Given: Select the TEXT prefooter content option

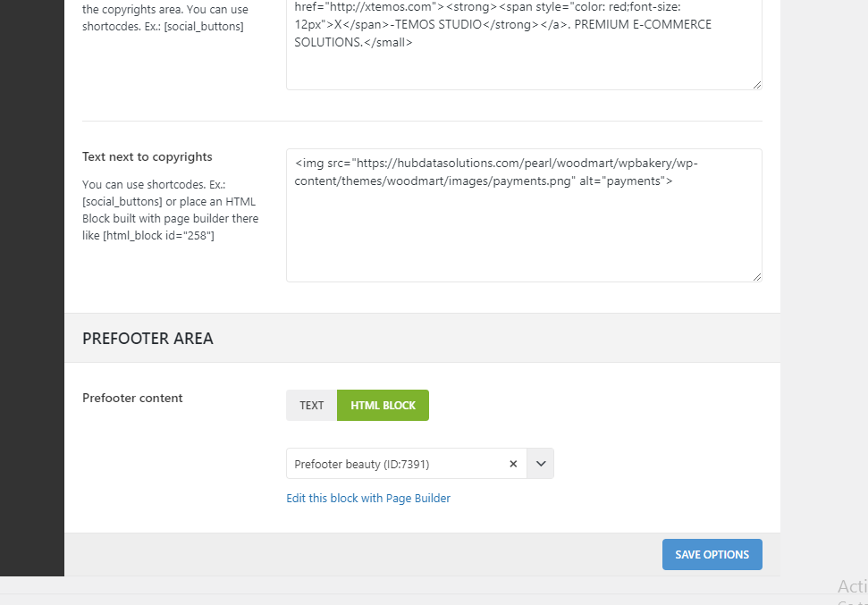Looking at the screenshot, I should click(312, 405).
